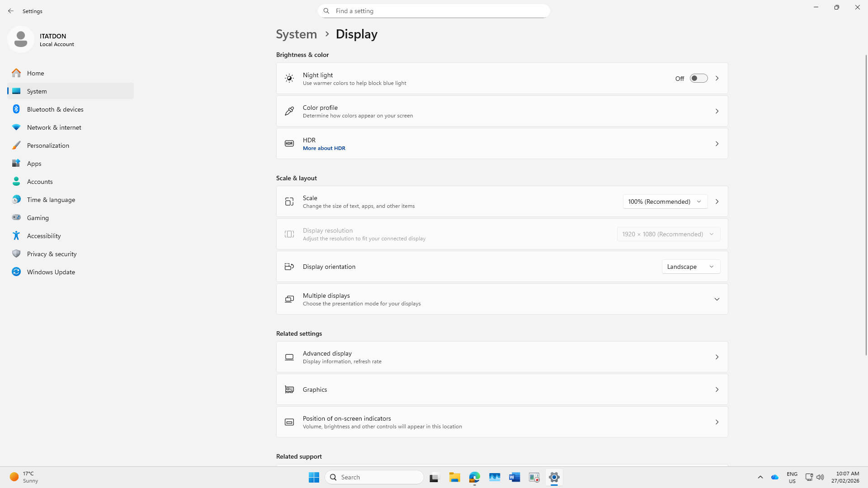Click the Bluetooth & devices icon

click(16, 109)
